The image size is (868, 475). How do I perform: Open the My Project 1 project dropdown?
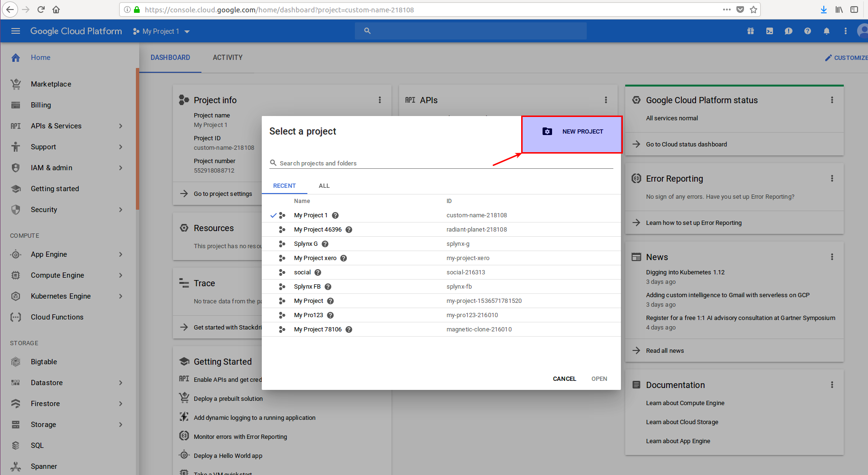[x=162, y=31]
